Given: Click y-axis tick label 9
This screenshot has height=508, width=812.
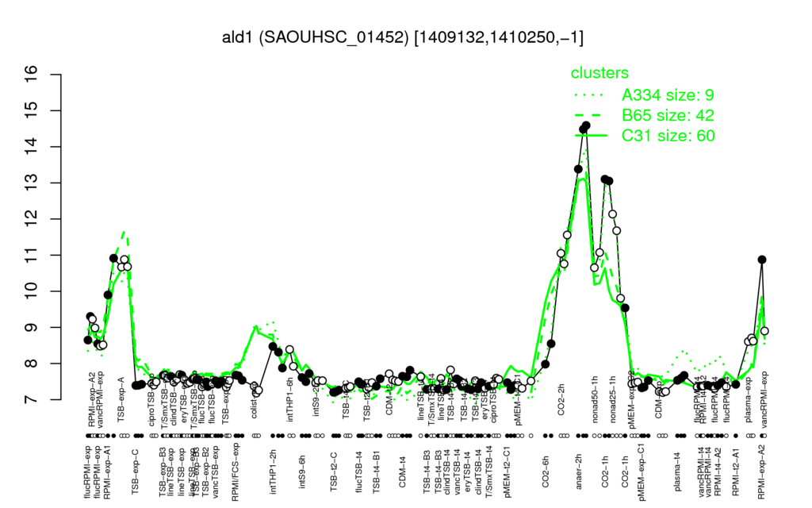Looking at the screenshot, I should pos(32,328).
